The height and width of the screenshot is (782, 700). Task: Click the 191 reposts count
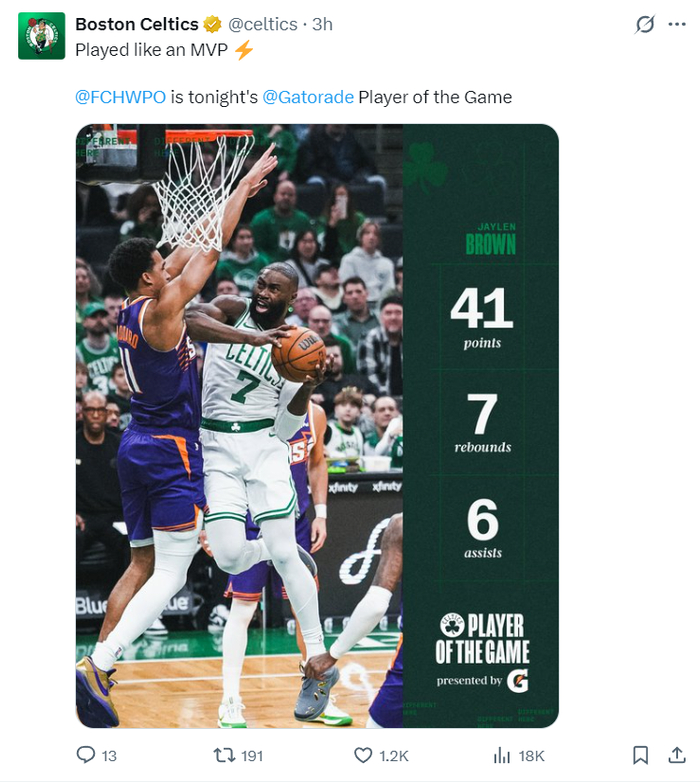pyautogui.click(x=252, y=756)
